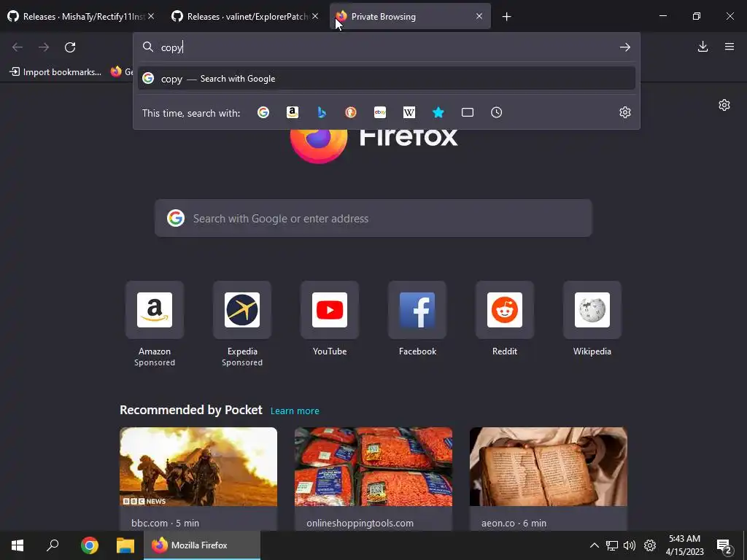Open search settings gear in urlbar dropdown
This screenshot has height=560, width=747.
pos(624,112)
